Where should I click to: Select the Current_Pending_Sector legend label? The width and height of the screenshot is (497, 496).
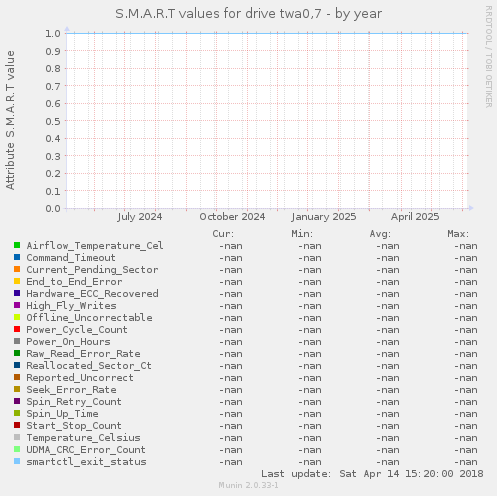[x=92, y=270]
